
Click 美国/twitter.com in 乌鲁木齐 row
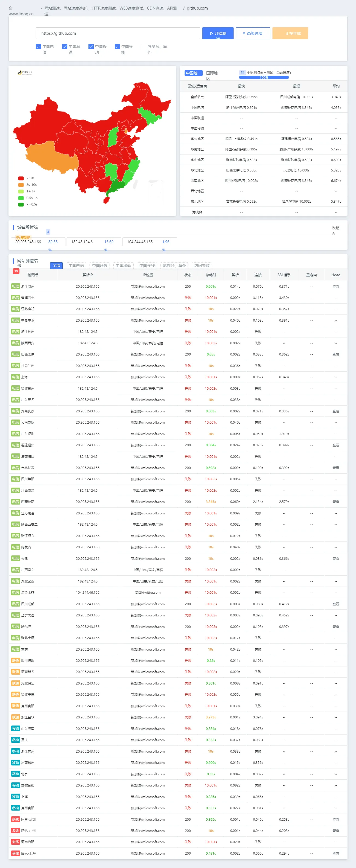click(x=148, y=592)
